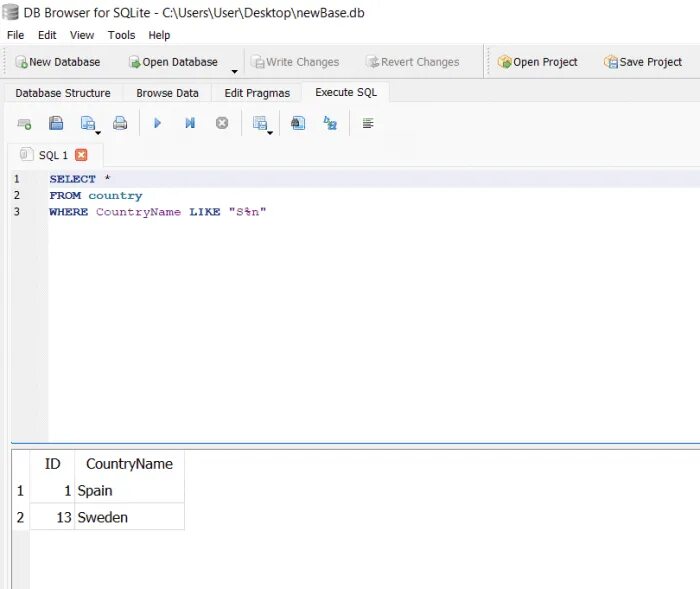Click the print SQL icon
Viewport: 700px width, 589px height.
(120, 123)
